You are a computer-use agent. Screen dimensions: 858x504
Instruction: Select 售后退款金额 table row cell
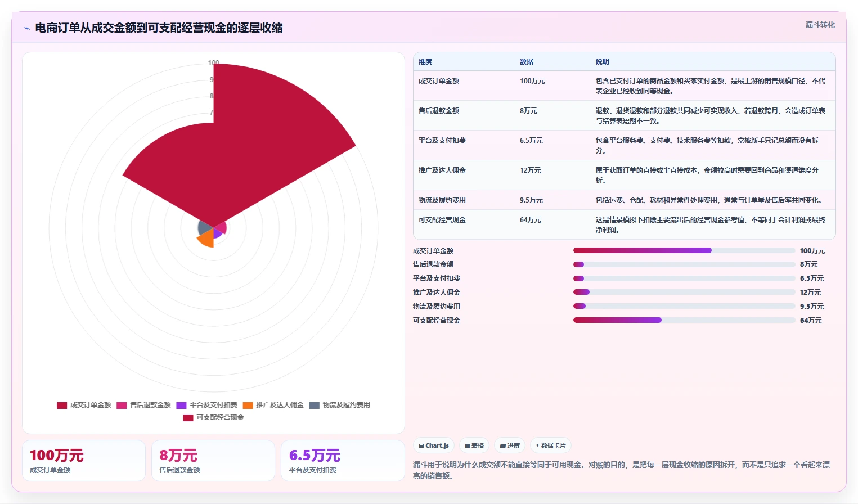(x=439, y=111)
